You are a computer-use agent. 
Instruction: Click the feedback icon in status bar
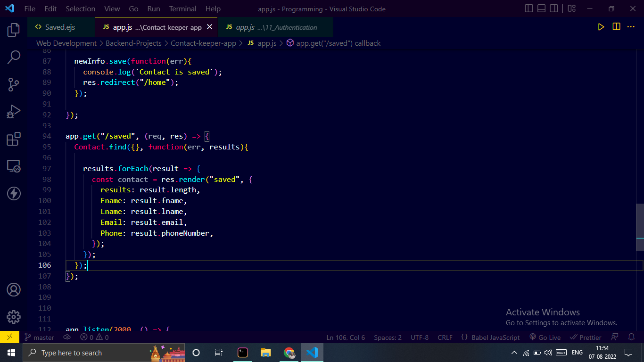615,337
